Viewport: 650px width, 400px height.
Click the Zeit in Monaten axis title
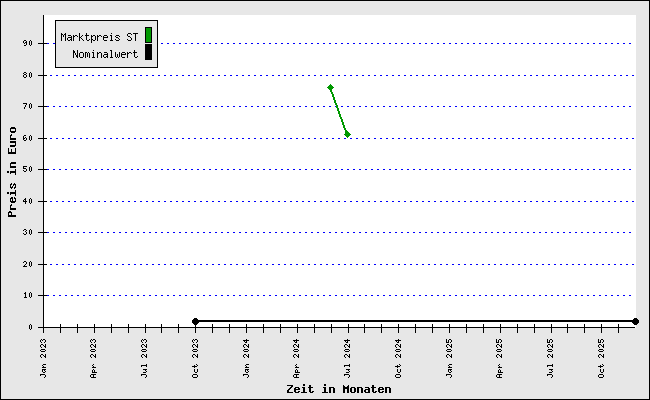coord(338,389)
